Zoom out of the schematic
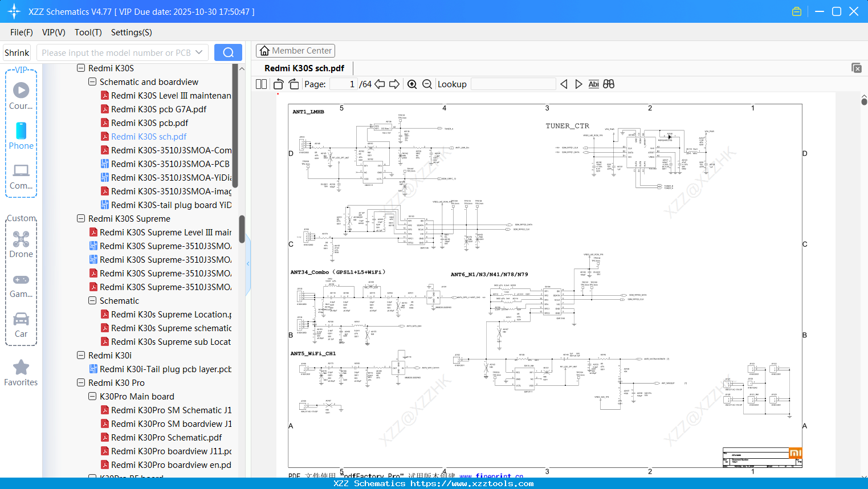Screen dimensions: 868x489 pos(427,84)
